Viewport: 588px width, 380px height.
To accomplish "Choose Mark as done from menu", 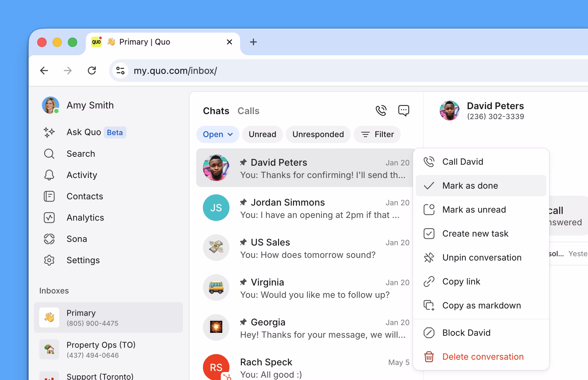I will coord(481,186).
